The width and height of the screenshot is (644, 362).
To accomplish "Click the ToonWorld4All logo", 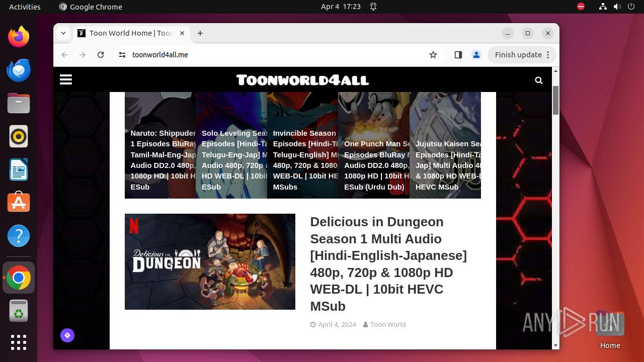I will (x=302, y=80).
